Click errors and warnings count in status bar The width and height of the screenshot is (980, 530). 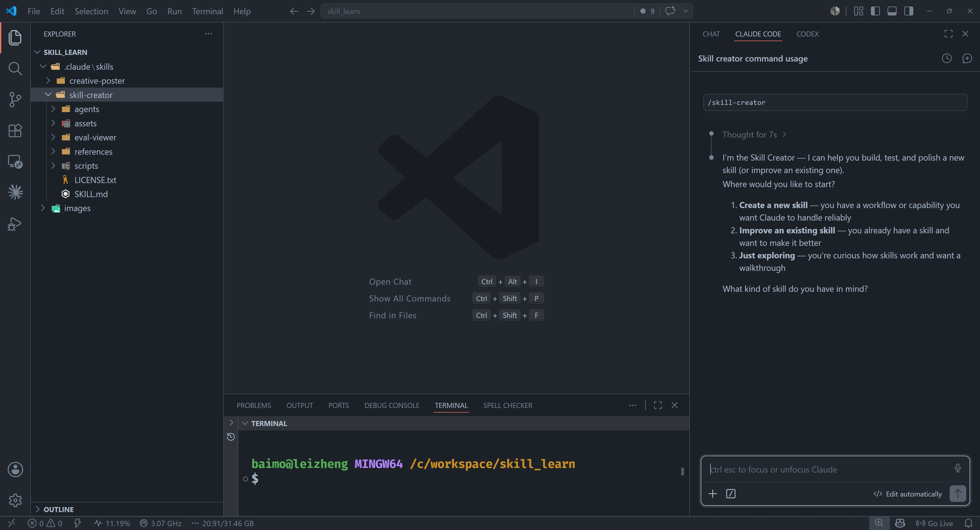click(44, 523)
